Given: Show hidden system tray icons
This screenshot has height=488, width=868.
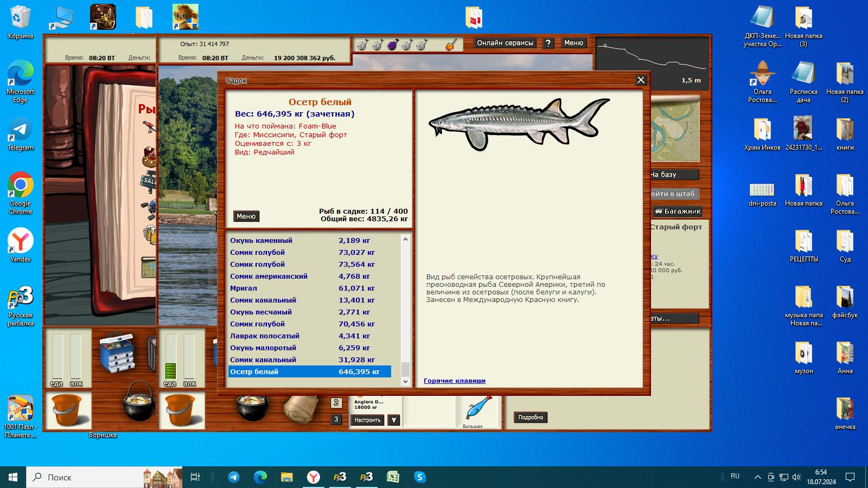Looking at the screenshot, I should [757, 477].
